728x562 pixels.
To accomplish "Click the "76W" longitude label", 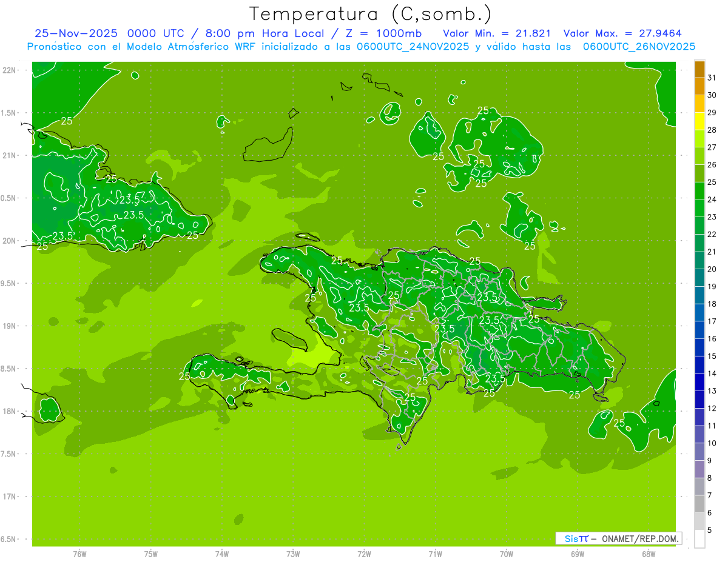I will pyautogui.click(x=79, y=554).
